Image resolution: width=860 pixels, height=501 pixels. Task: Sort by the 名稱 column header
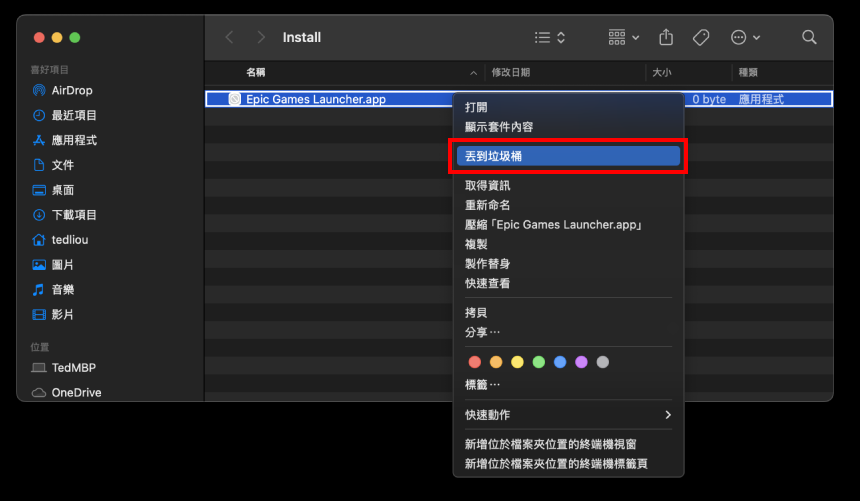pos(257,73)
